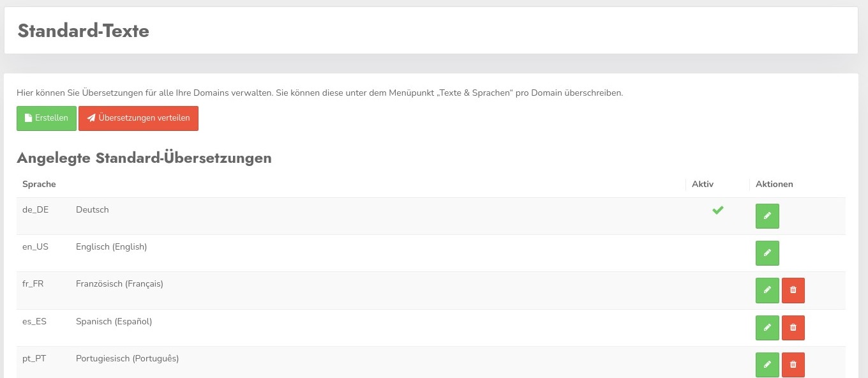The width and height of the screenshot is (868, 378).
Task: Edit the Französisch translation
Action: [767, 291]
